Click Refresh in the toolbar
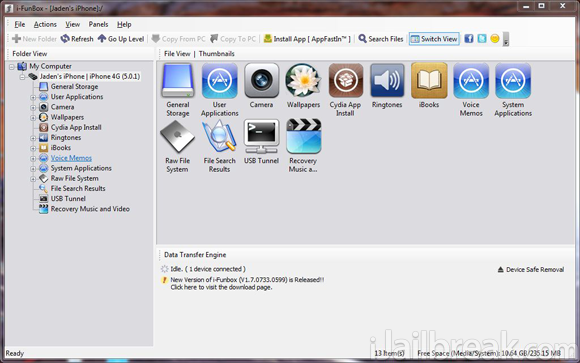The height and width of the screenshot is (363, 580). [77, 39]
